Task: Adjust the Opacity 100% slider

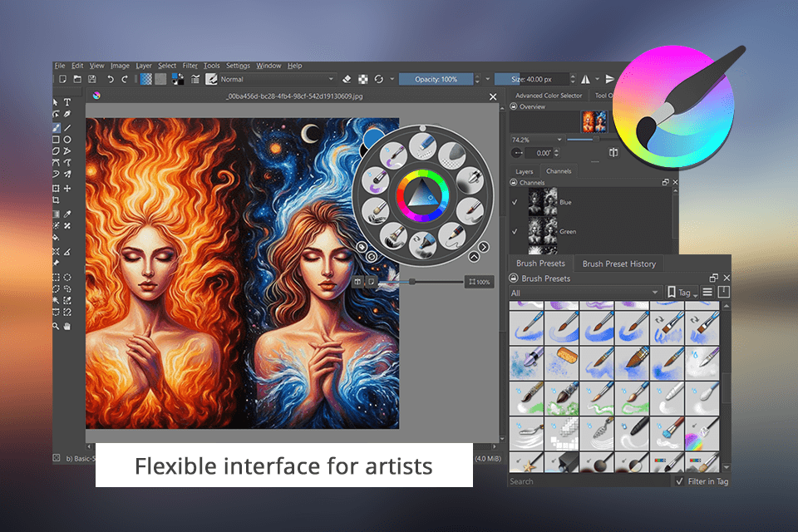Action: point(436,79)
